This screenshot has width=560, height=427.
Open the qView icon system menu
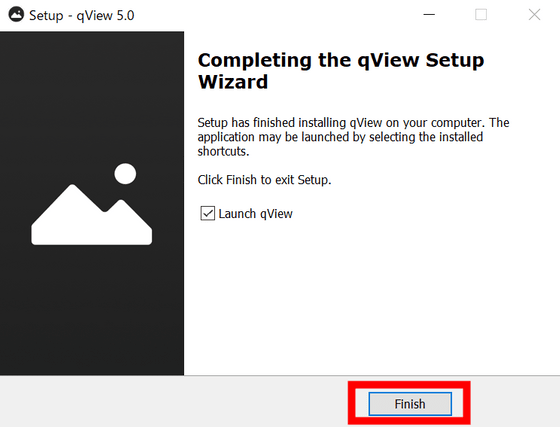click(x=16, y=15)
